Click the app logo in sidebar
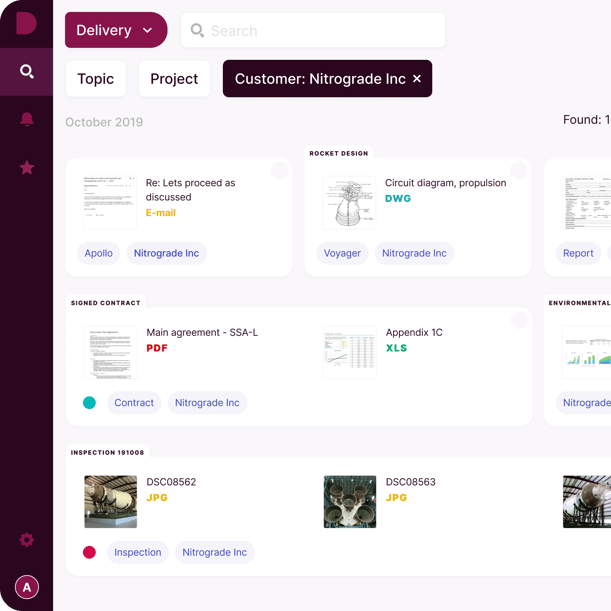The width and height of the screenshot is (611, 611). [x=26, y=23]
